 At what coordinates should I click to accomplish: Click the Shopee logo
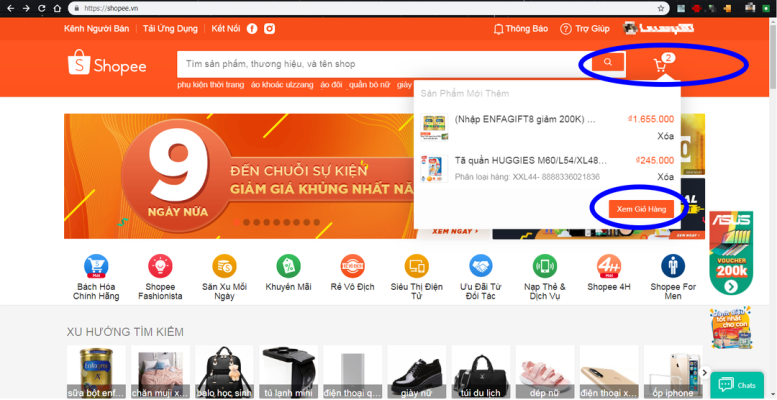[107, 63]
